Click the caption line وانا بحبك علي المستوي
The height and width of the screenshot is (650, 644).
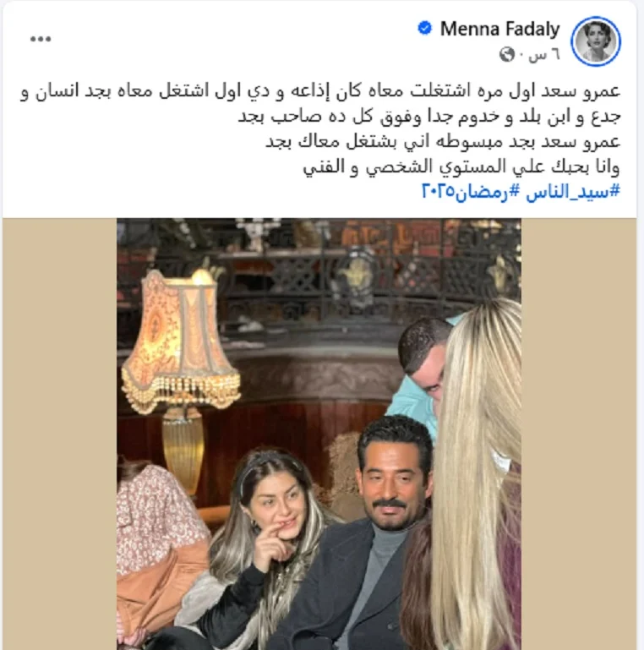(461, 167)
